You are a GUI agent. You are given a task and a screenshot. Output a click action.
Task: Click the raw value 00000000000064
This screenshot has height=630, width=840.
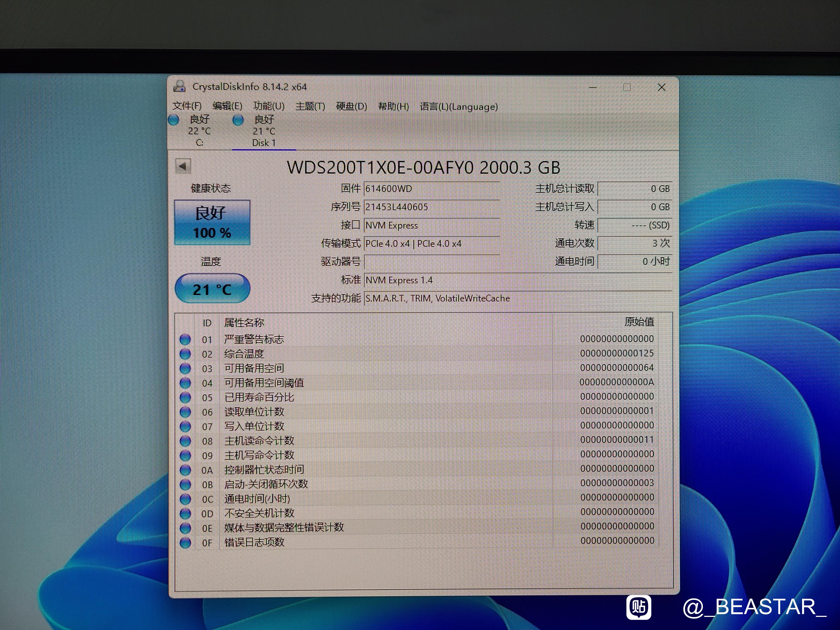point(617,367)
